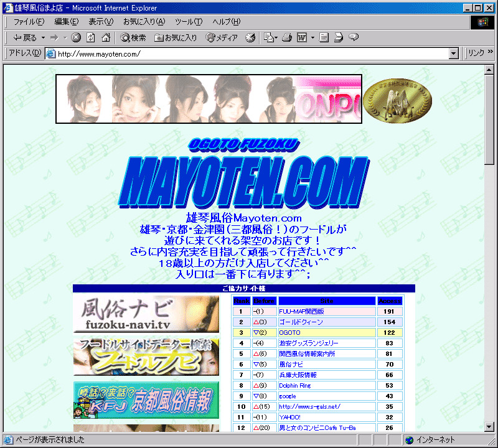Click the Forward arrow toolbar button
Image resolution: width=498 pixels, height=448 pixels.
point(55,38)
